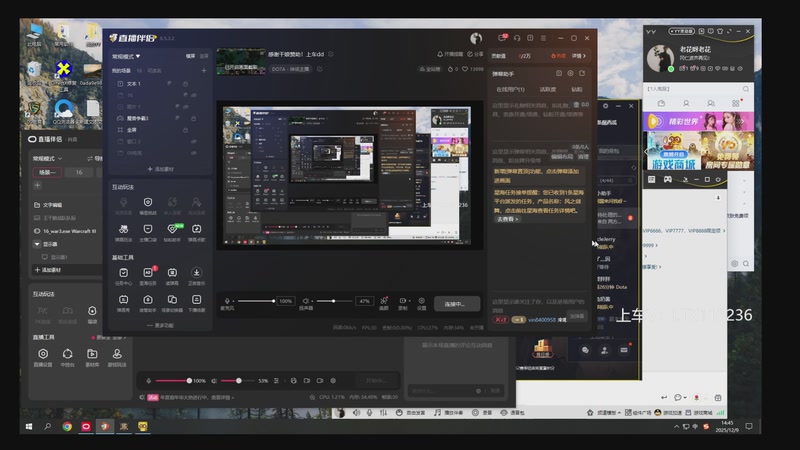This screenshot has width=800, height=450.
Task: Collapse the 显示器 tree item in back window
Action: 37,244
